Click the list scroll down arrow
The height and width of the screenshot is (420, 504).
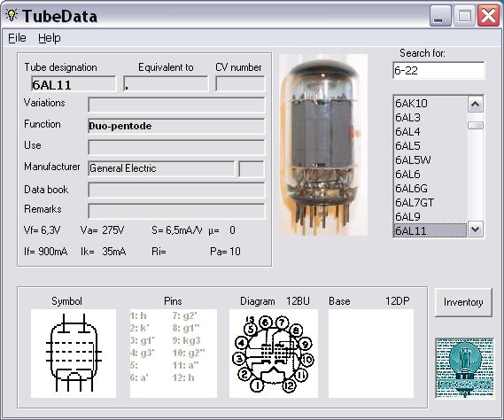[x=476, y=229]
